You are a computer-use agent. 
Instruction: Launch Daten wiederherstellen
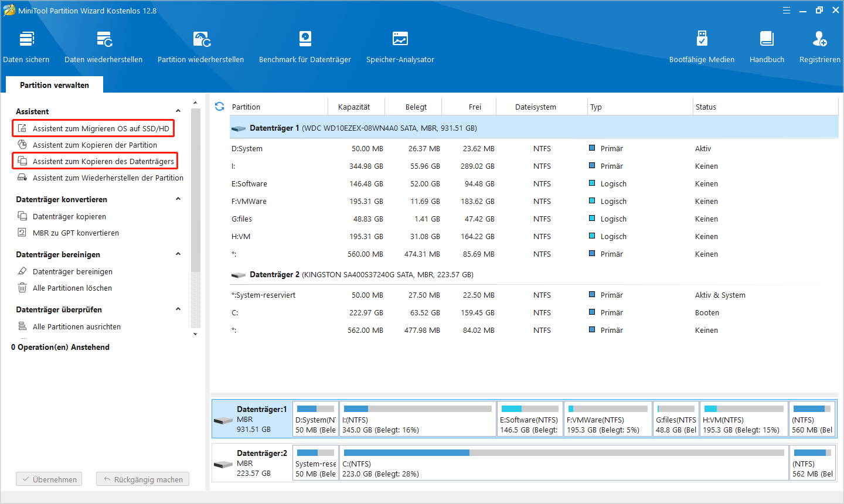tap(104, 47)
